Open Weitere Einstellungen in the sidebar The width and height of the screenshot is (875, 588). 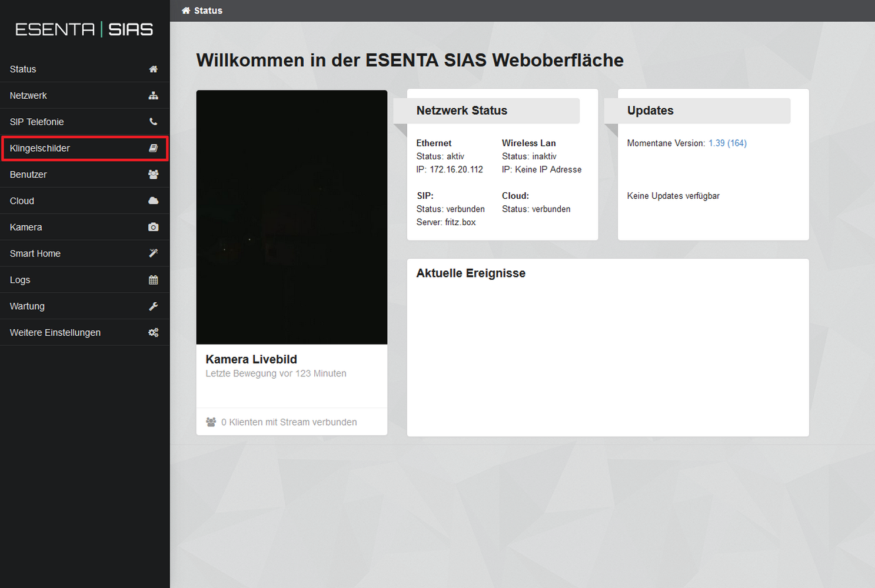click(x=85, y=333)
